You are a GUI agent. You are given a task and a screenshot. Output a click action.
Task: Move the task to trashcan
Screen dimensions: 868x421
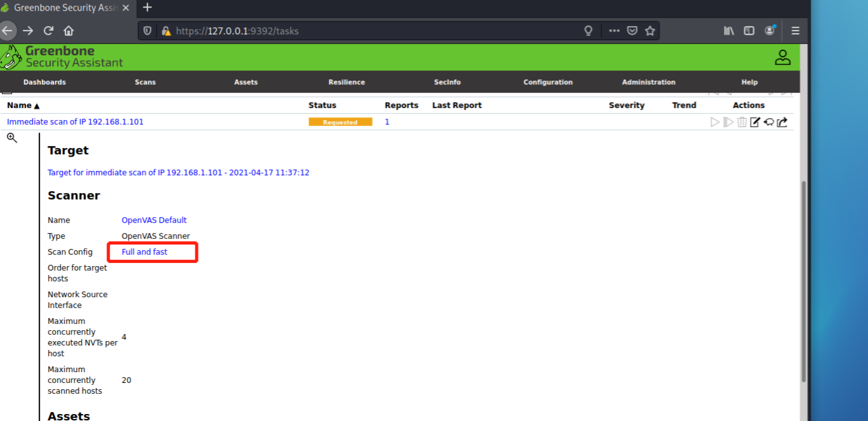(742, 122)
